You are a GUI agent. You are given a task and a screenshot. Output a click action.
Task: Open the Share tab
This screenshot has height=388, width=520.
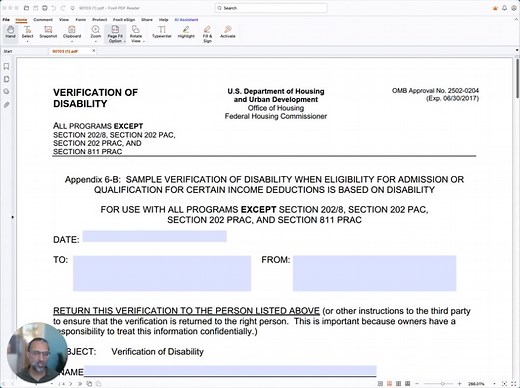click(147, 20)
